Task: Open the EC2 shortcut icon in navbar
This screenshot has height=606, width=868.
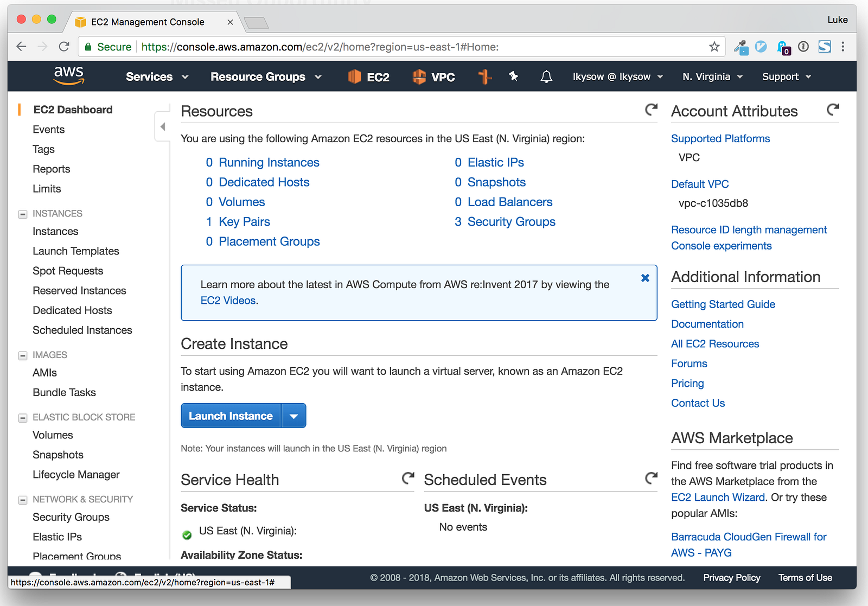Action: [x=369, y=77]
